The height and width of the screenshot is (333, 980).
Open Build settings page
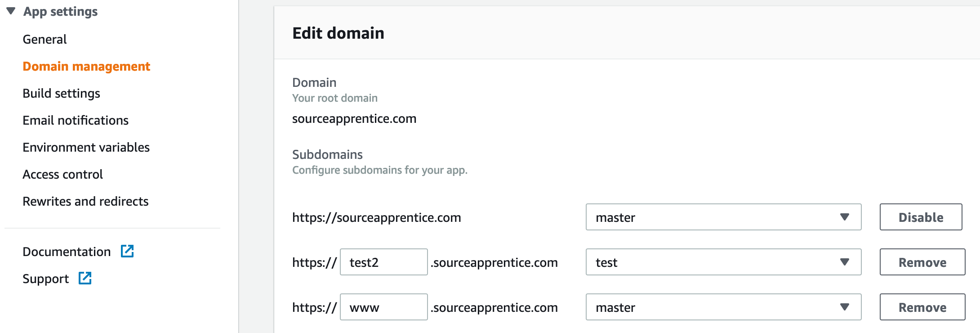point(61,94)
